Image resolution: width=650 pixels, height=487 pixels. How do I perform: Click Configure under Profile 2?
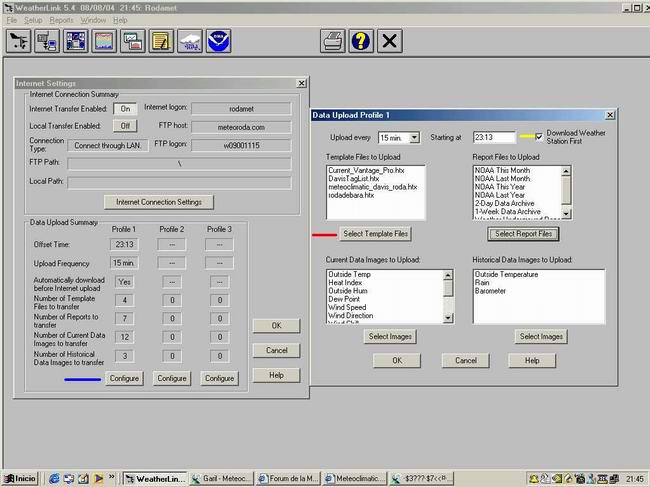(172, 378)
